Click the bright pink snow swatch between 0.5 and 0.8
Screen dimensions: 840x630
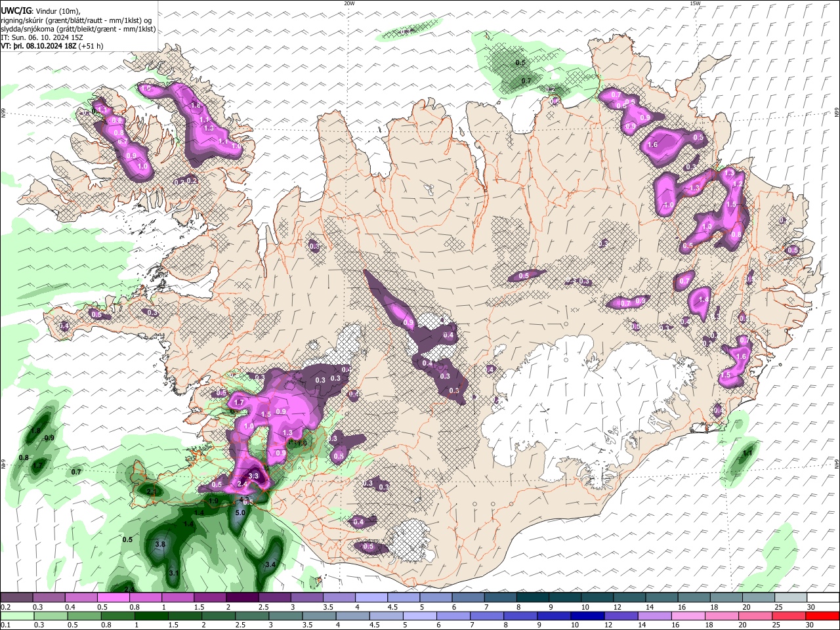click(112, 597)
